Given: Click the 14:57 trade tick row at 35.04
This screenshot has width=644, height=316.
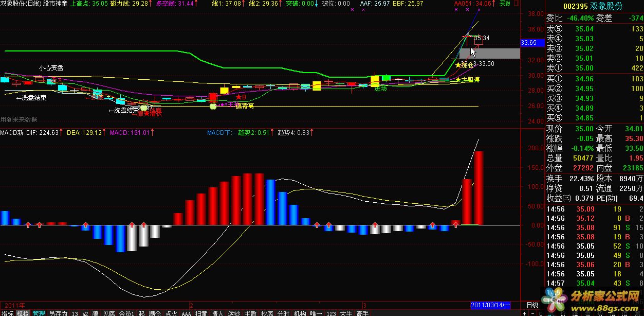Looking at the screenshot, I should [595, 283].
